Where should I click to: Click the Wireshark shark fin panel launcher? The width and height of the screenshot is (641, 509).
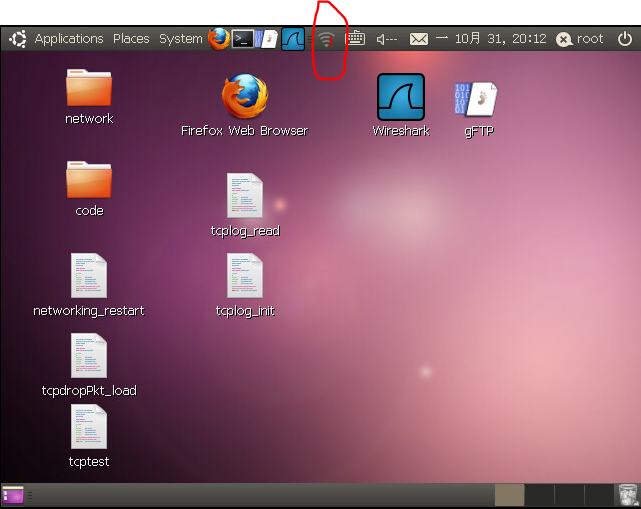coord(292,39)
